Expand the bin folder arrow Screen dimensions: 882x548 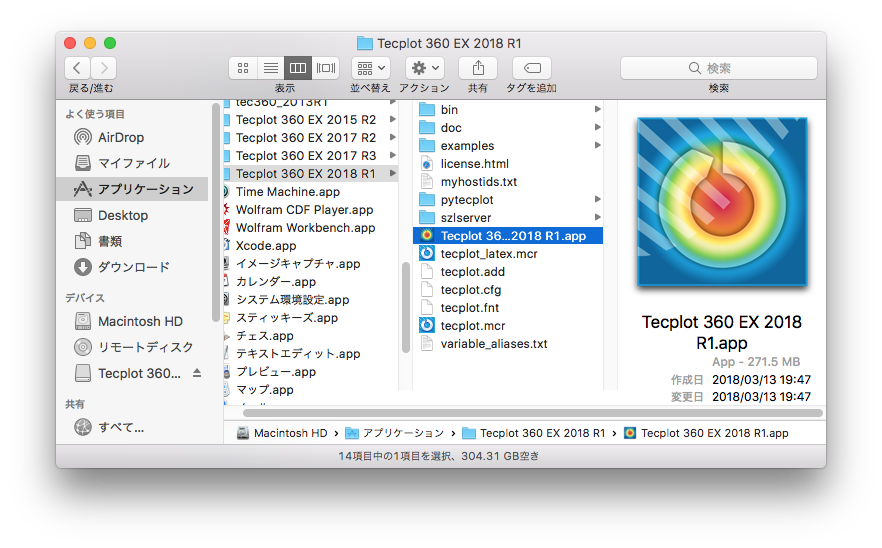pyautogui.click(x=598, y=109)
